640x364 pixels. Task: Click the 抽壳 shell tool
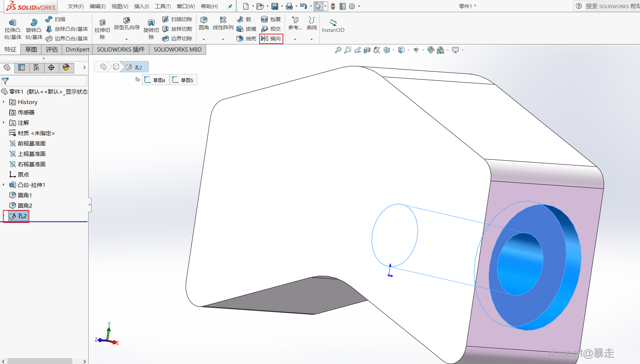(x=247, y=39)
